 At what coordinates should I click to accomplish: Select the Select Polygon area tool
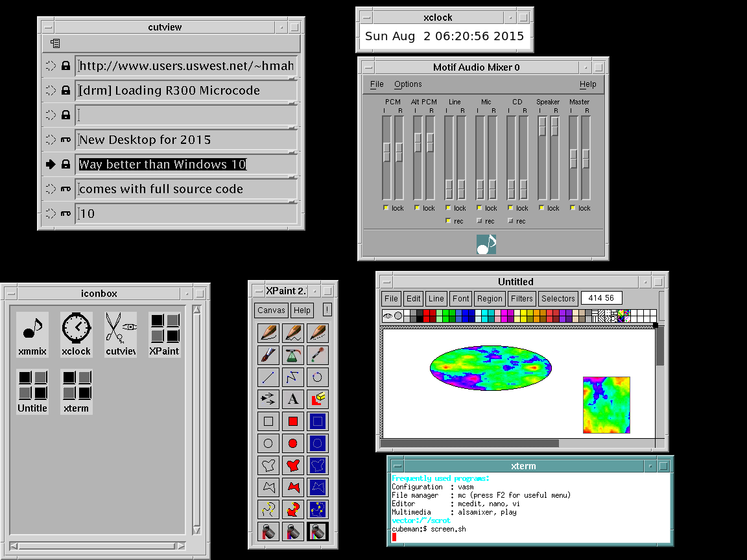pyautogui.click(x=317, y=487)
